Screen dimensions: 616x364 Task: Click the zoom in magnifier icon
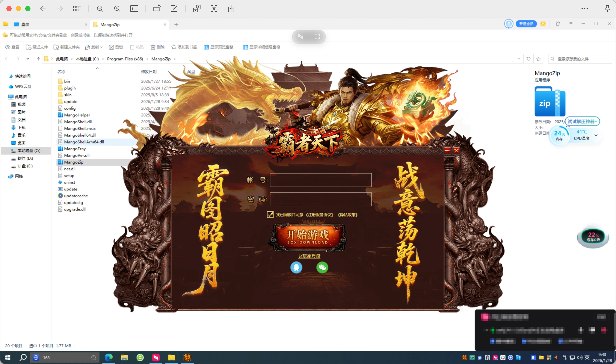tap(117, 9)
